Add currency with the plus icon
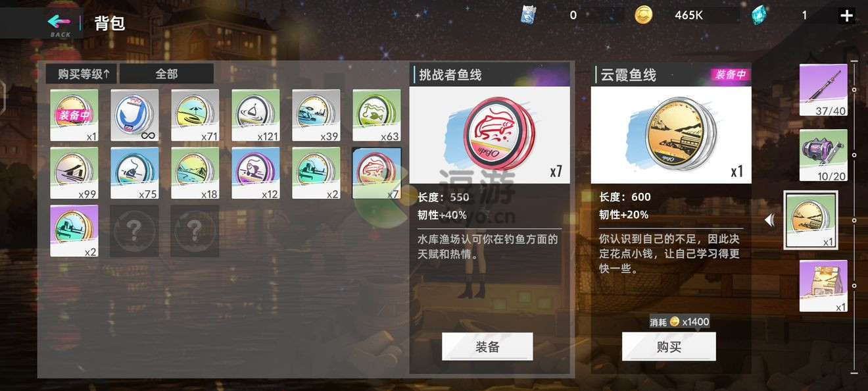 point(847,16)
